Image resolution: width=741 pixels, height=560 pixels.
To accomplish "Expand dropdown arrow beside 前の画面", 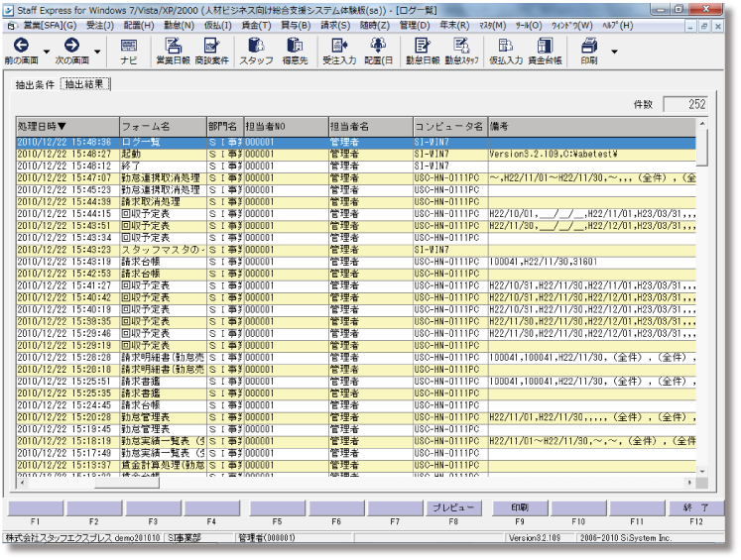I will click(x=47, y=51).
